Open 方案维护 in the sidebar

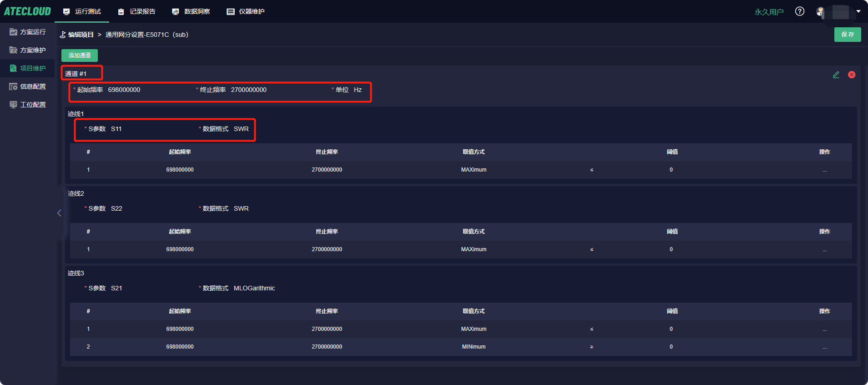point(28,50)
